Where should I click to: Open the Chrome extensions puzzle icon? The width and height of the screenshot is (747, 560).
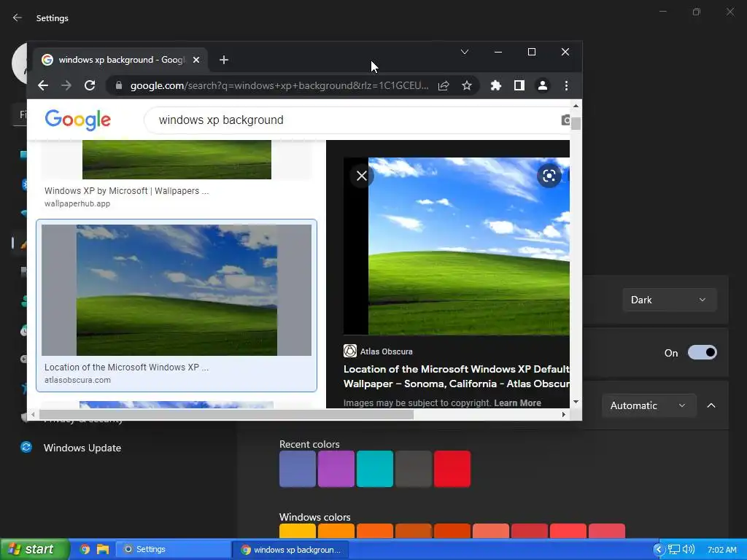(x=496, y=86)
